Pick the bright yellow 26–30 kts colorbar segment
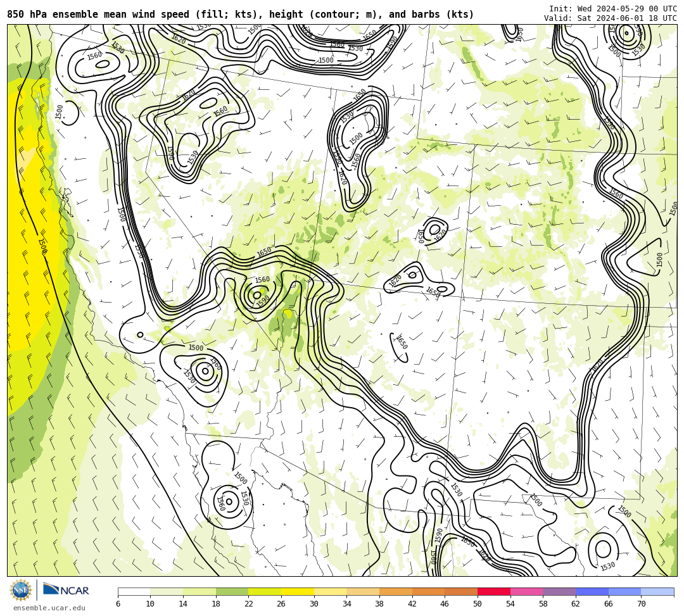Viewport: 684px width, 616px height. click(x=298, y=591)
